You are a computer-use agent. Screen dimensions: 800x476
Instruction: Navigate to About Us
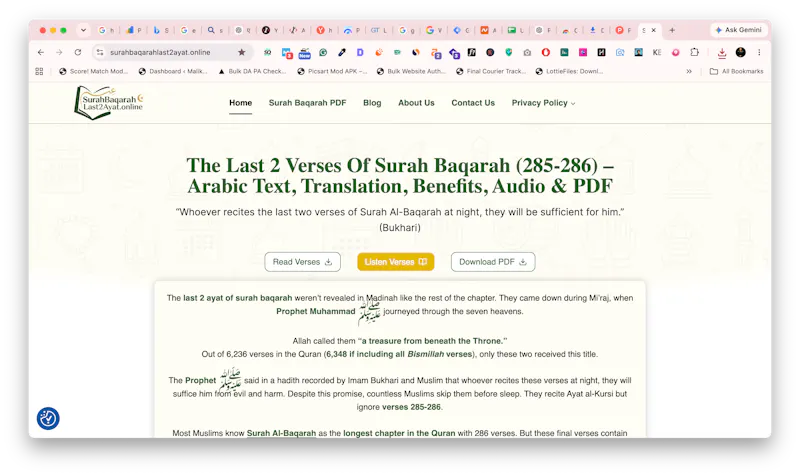(416, 103)
